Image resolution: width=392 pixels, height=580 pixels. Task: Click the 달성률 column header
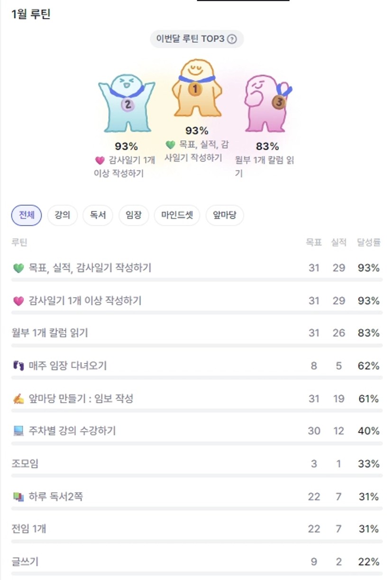[x=369, y=243]
